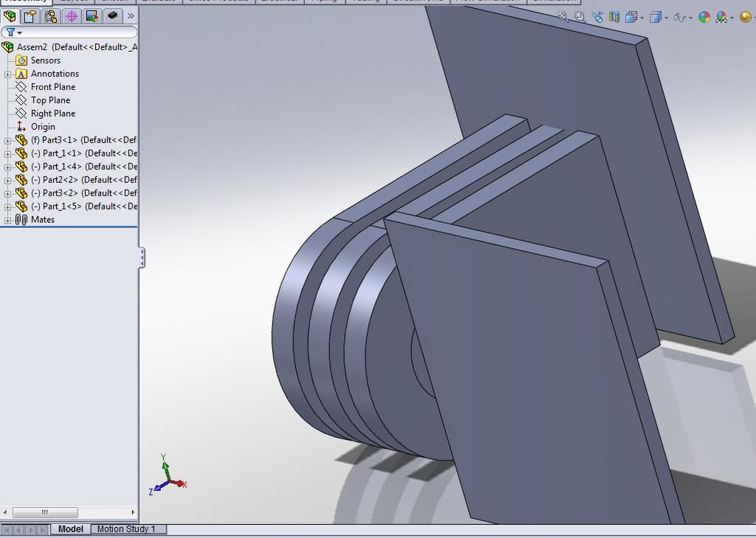Click the View Orientation cube icon
This screenshot has width=756, height=538.
coord(630,18)
